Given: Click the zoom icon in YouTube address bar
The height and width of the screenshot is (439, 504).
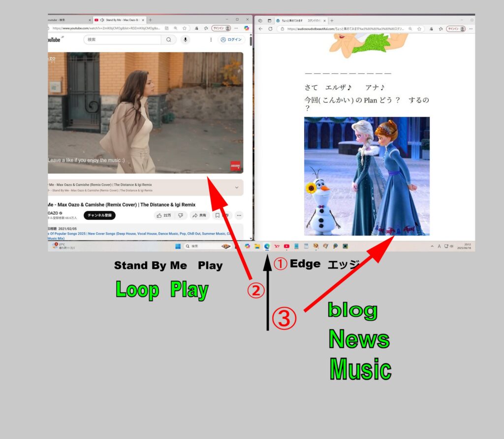Looking at the screenshot, I should [x=176, y=28].
